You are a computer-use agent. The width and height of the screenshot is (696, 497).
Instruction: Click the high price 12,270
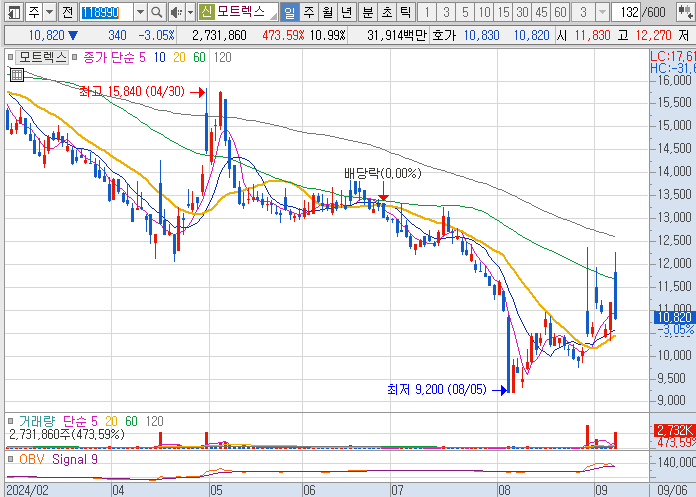coord(653,35)
